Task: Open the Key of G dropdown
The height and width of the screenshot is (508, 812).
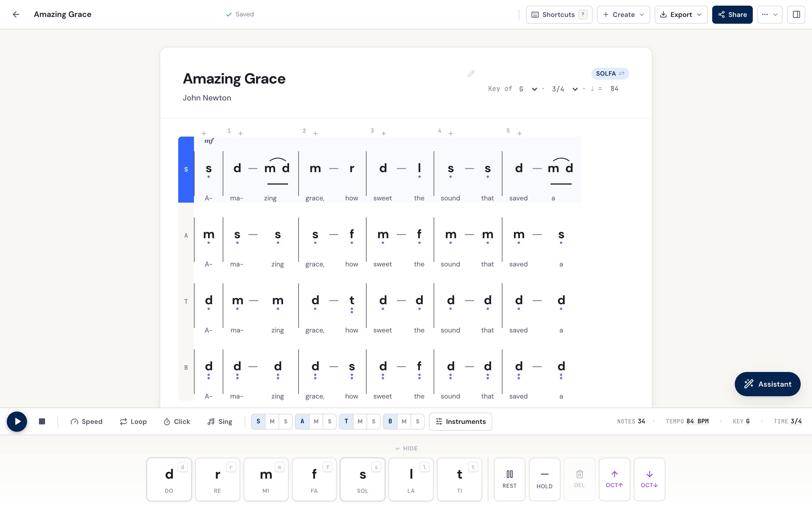Action: click(x=528, y=89)
